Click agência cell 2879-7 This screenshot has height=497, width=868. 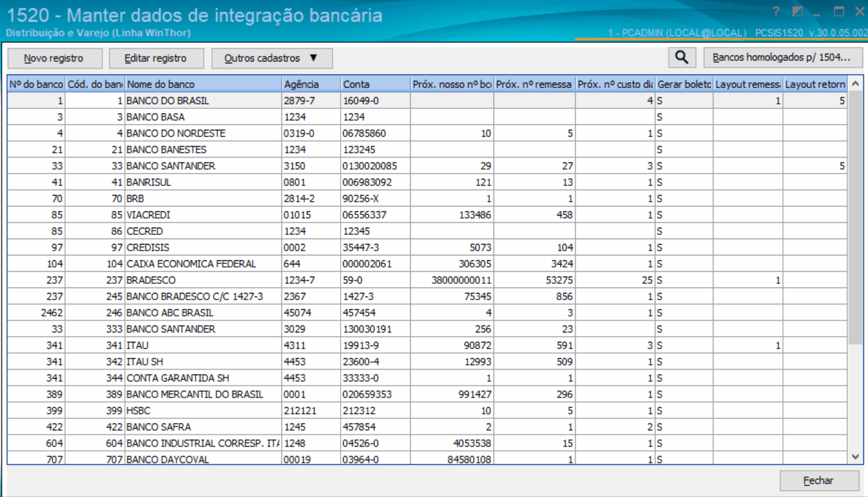[x=311, y=101]
